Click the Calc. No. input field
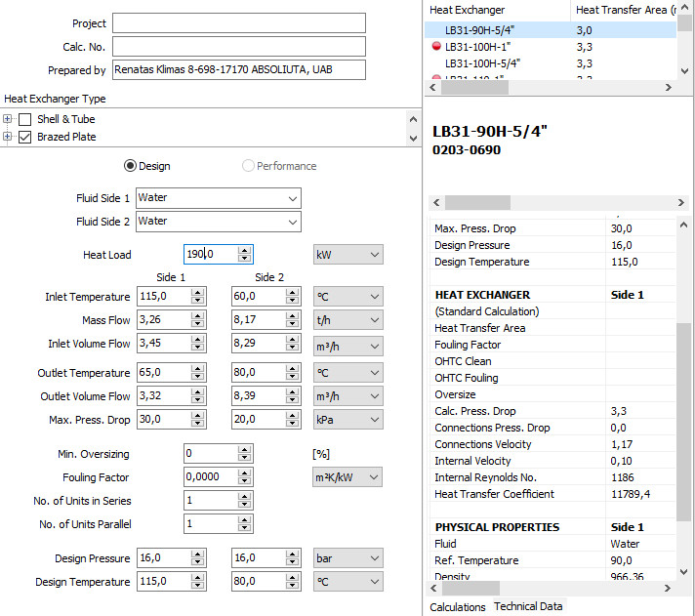The width and height of the screenshot is (695, 616). coord(239,47)
